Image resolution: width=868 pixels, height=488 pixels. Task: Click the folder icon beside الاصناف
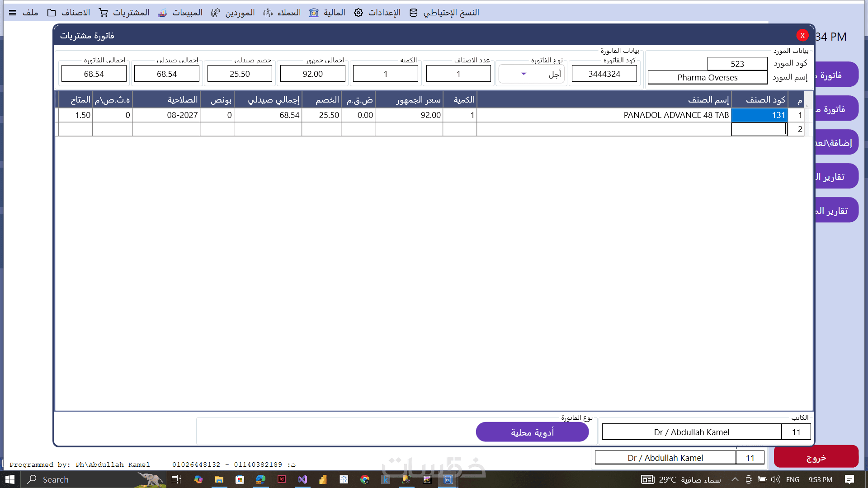coord(52,13)
